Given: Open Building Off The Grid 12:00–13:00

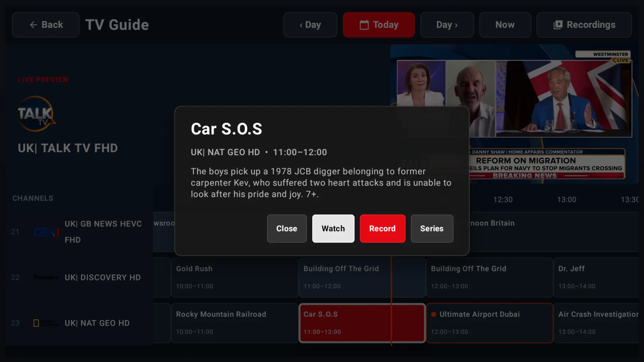Looking at the screenshot, I should point(490,278).
